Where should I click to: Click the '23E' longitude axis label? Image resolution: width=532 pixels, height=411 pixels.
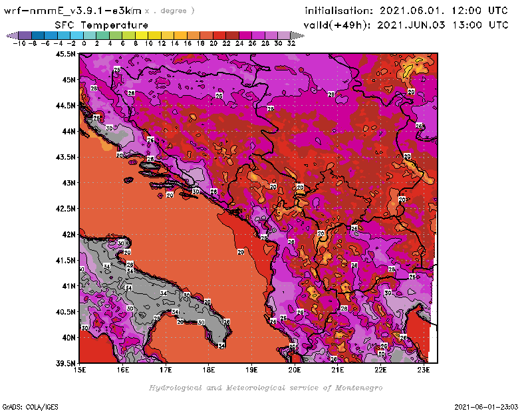(x=424, y=370)
